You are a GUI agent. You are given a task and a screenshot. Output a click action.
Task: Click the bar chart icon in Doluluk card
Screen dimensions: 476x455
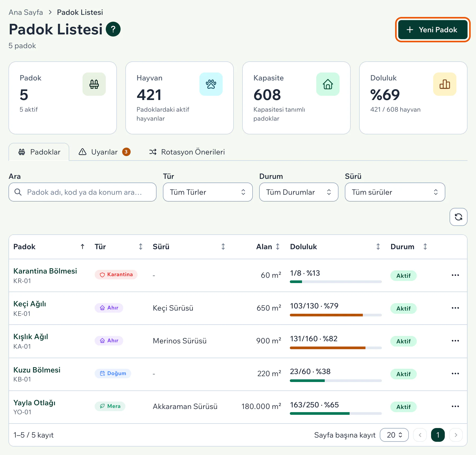click(x=445, y=84)
